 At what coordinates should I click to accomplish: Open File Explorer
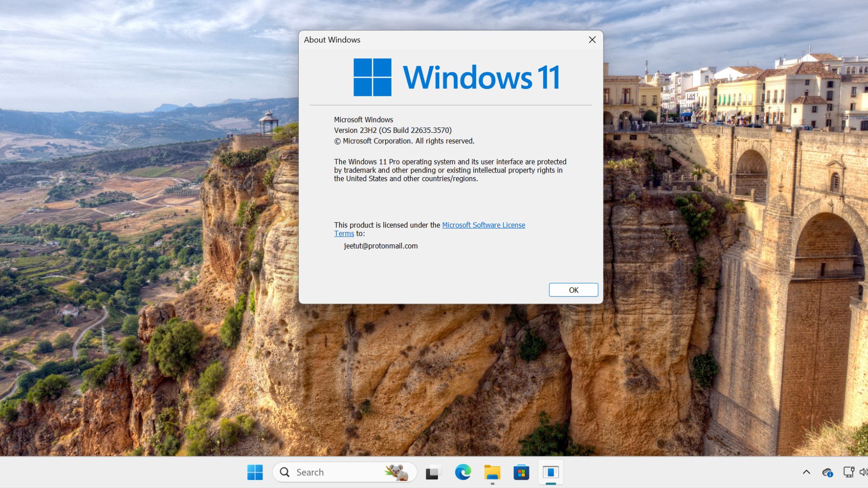(x=492, y=472)
